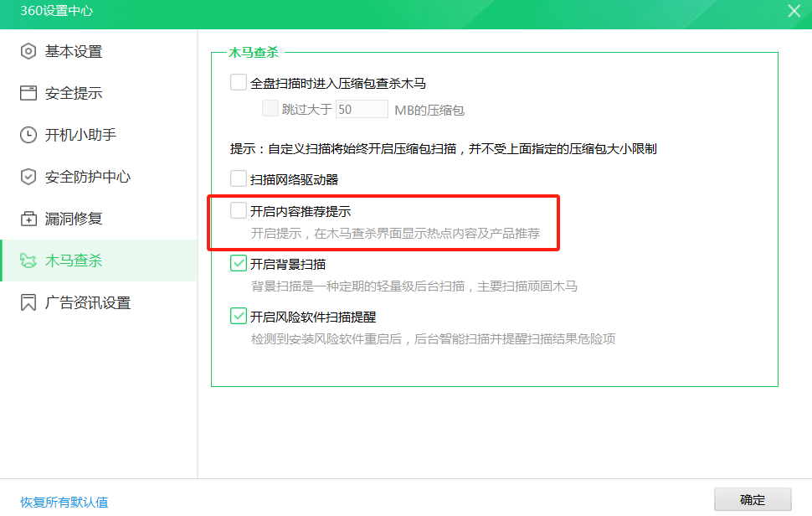Click the 360设置中心 title text
This screenshot has width=812, height=516.
click(56, 11)
